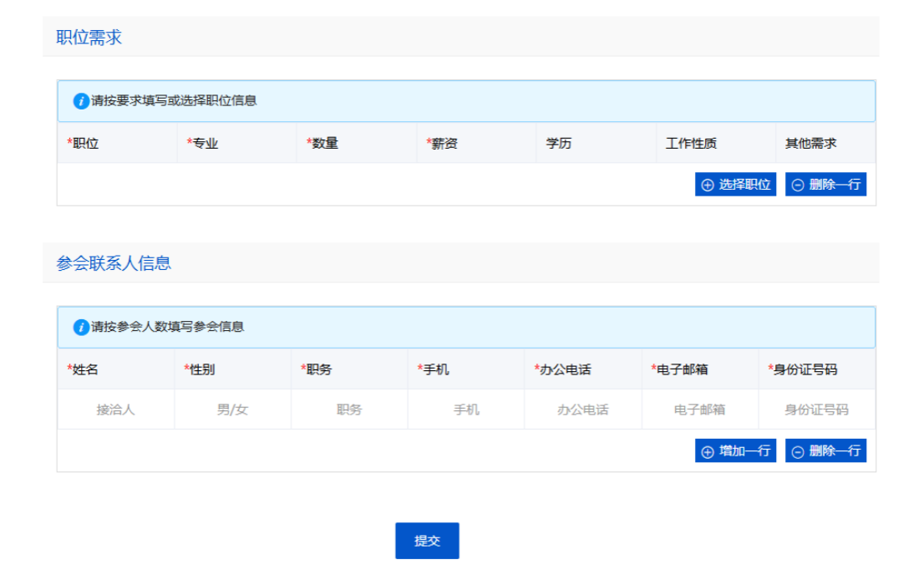Click the 薪资 column header
924x570 pixels.
444,143
